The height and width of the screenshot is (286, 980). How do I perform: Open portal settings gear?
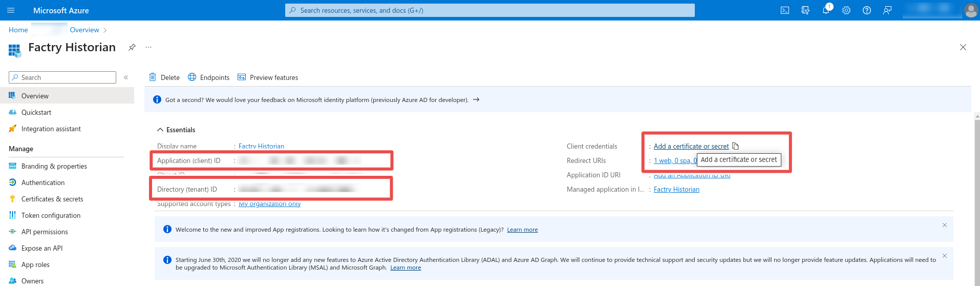click(846, 10)
